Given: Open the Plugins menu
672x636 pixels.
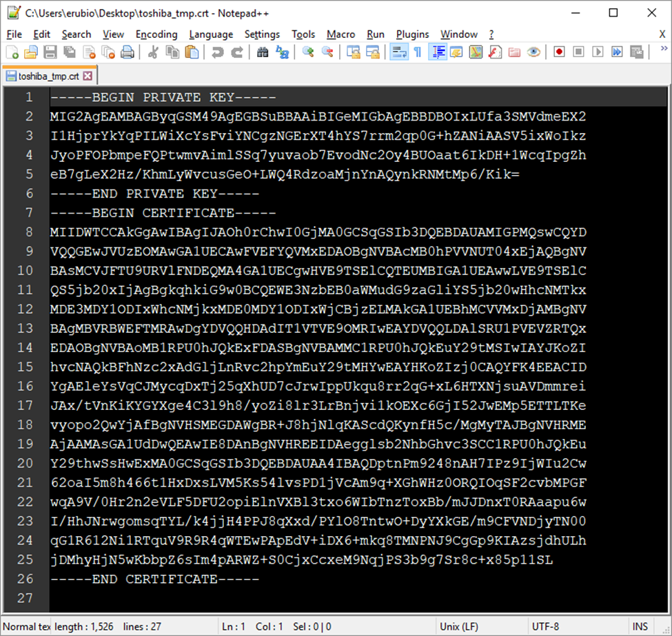Looking at the screenshot, I should (412, 34).
